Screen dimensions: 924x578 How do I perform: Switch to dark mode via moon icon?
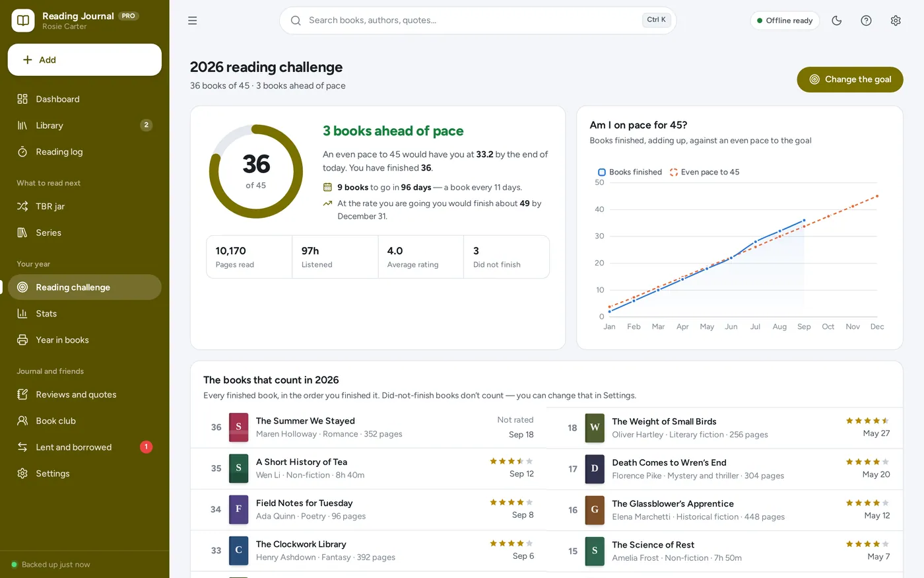(x=837, y=20)
